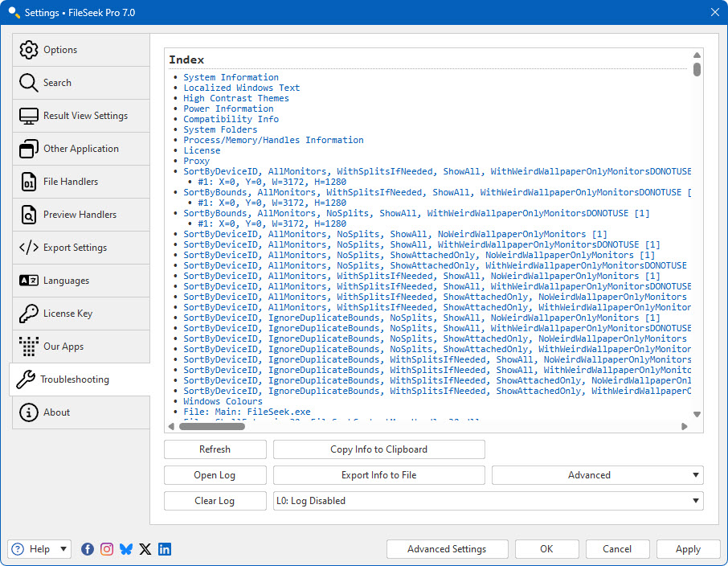Click the Other Application windows icon
This screenshot has width=728, height=566.
coord(29,149)
